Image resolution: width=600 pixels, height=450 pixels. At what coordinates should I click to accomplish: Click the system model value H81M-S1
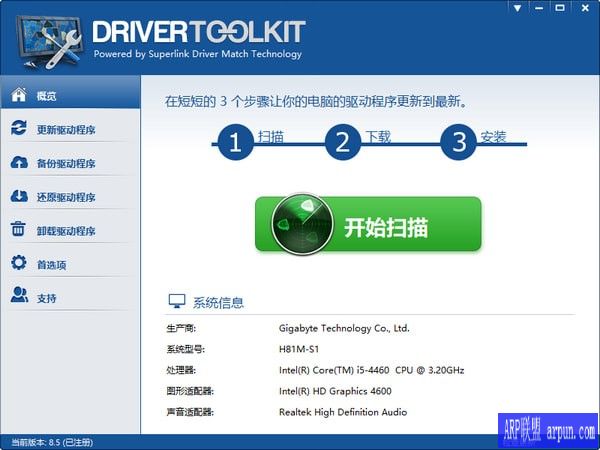pos(299,349)
